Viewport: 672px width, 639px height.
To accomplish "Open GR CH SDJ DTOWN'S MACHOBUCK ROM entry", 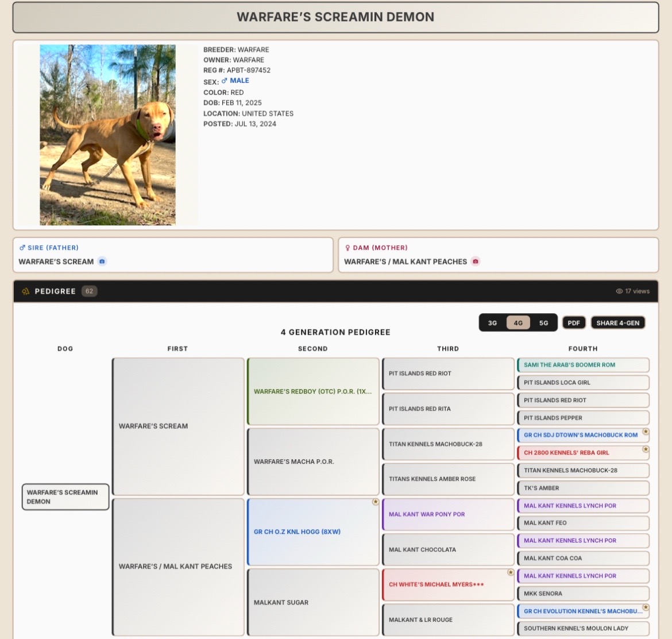I will tap(583, 436).
